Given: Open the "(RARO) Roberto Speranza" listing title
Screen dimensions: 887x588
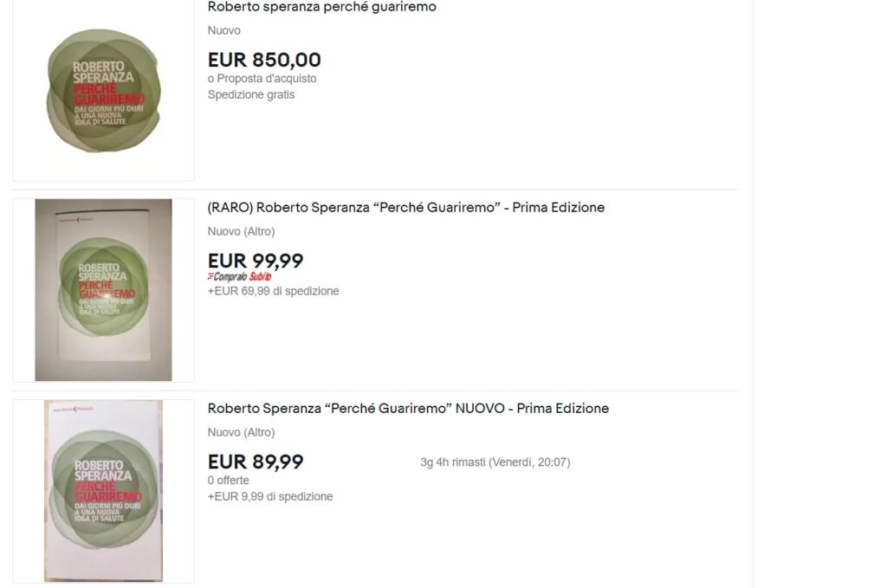Looking at the screenshot, I should click(405, 208).
